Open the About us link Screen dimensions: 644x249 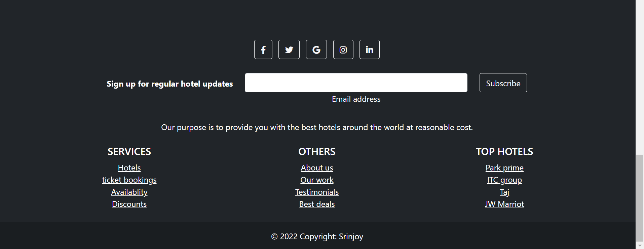click(x=317, y=168)
